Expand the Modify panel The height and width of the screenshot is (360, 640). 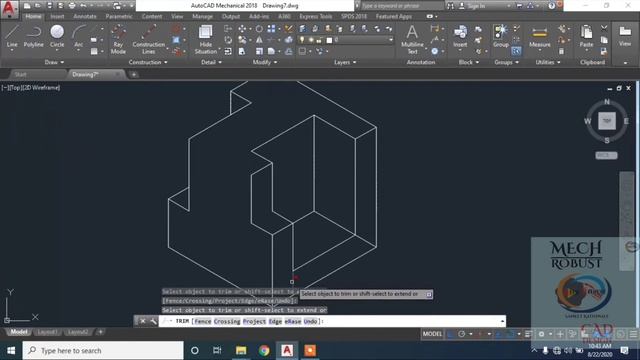tap(265, 62)
